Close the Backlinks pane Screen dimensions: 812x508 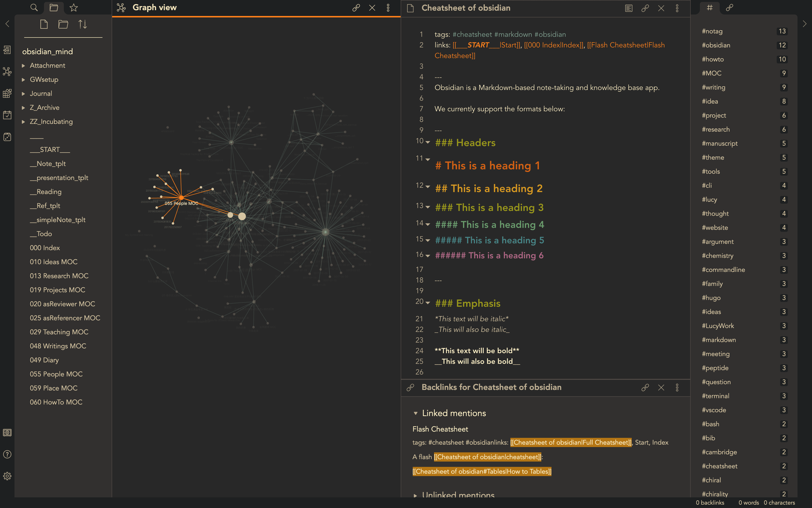point(661,387)
